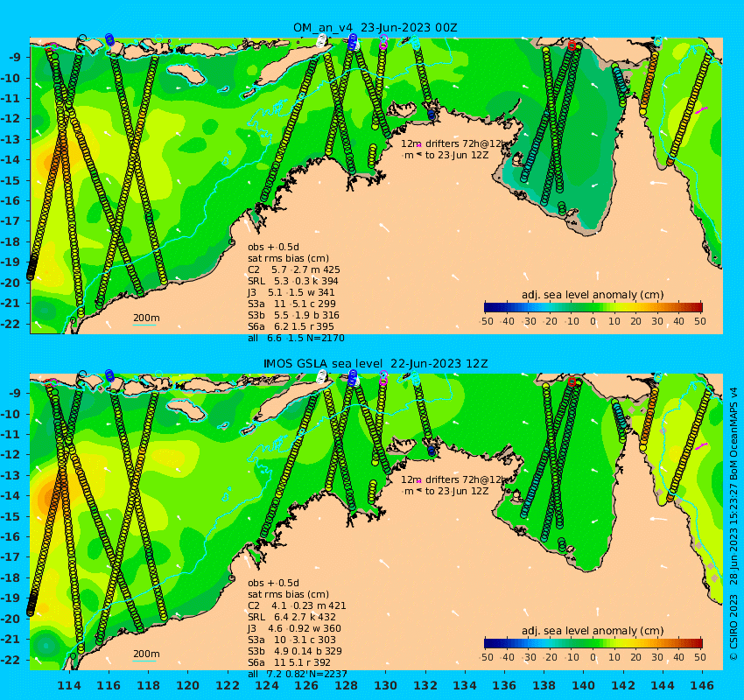Click the 'all 6.6 1.5 N=2170' summary row
The height and width of the screenshot is (700, 744).
tap(296, 338)
